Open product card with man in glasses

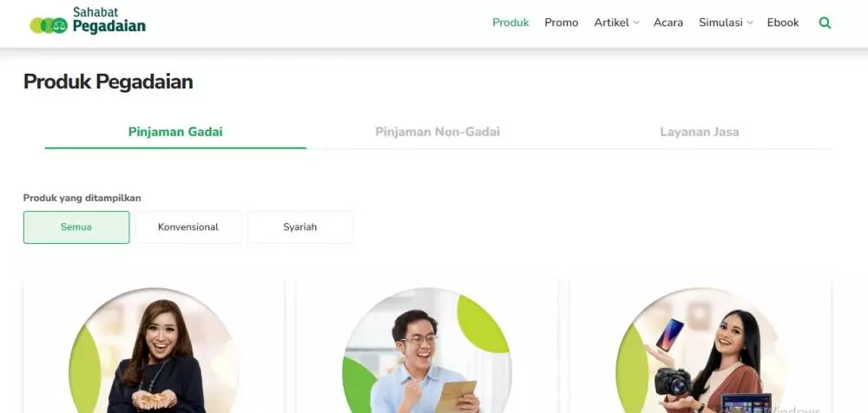point(427,346)
